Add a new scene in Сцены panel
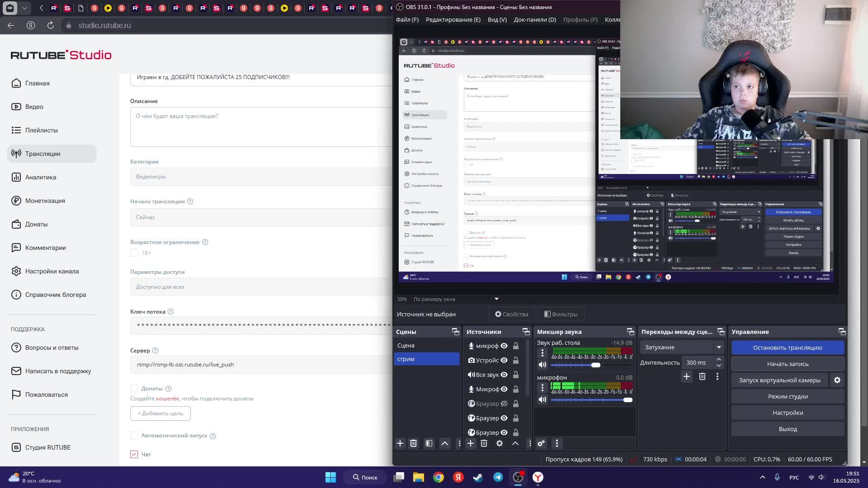Viewport: 868px width, 488px height. [400, 444]
